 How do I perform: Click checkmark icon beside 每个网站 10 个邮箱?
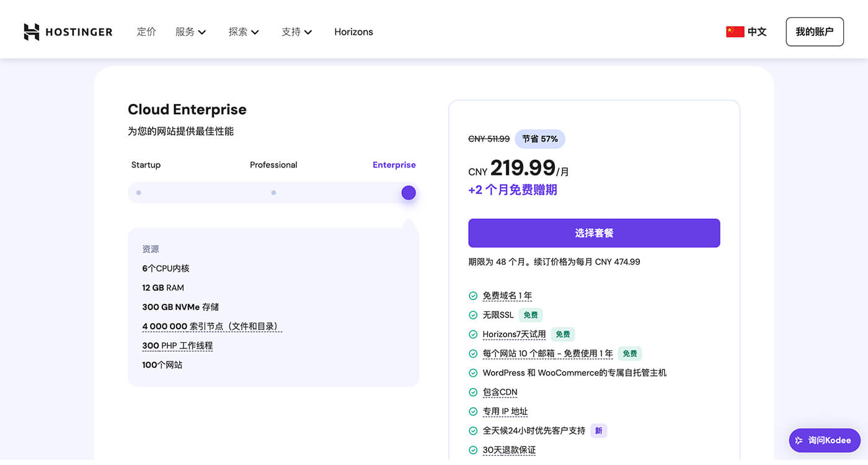tap(473, 353)
